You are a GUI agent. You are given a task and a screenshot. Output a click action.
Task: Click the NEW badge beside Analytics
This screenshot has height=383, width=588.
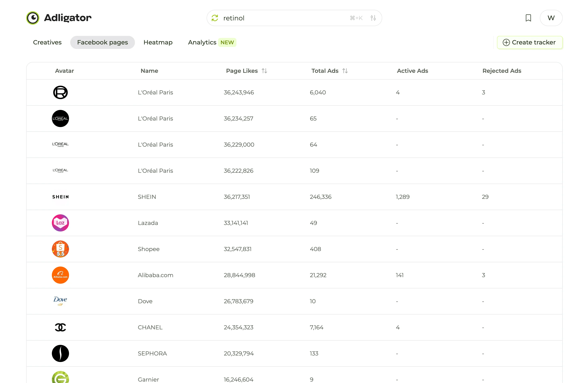tap(227, 42)
